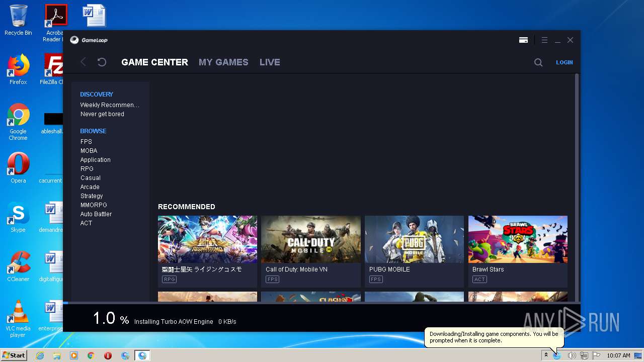
Task: Open Opera desktop shortcut
Action: pyautogui.click(x=18, y=168)
